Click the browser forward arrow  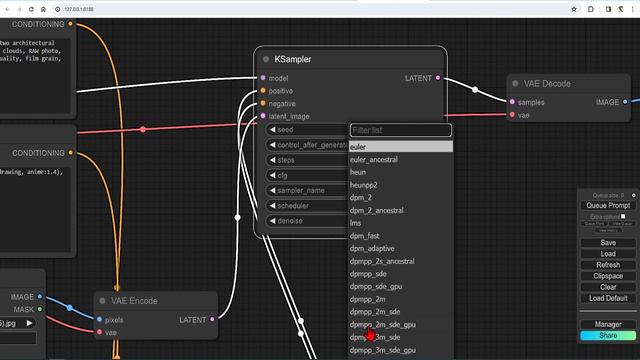click(x=19, y=9)
